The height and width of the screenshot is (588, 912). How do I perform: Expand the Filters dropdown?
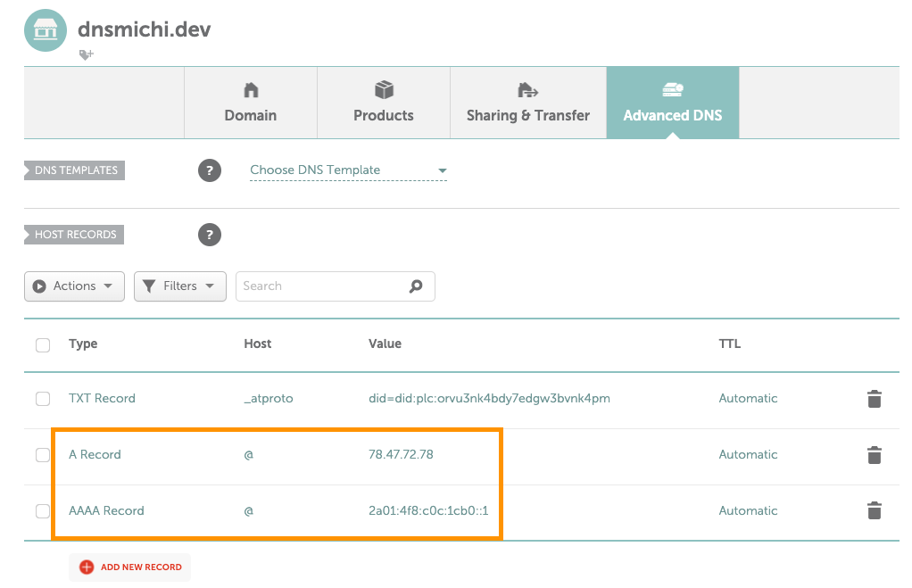[179, 286]
